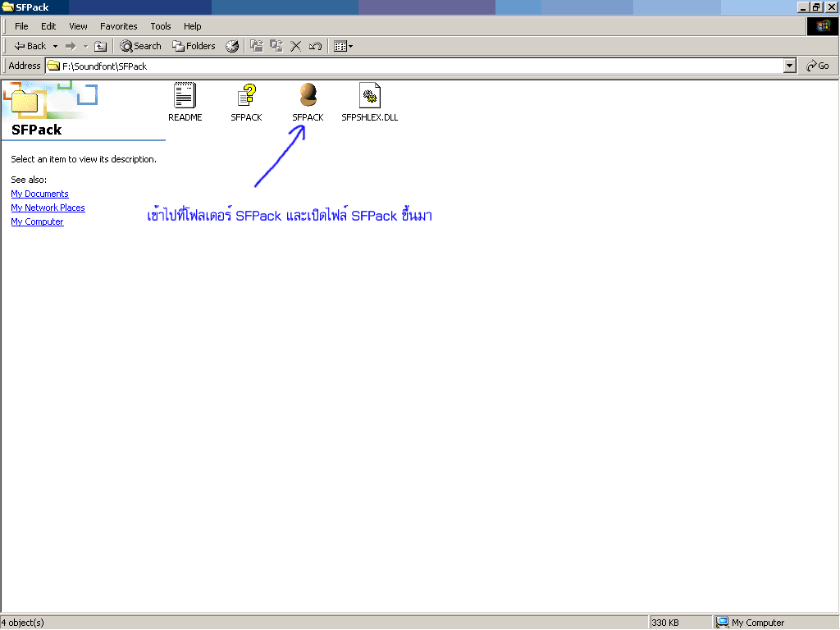
Task: Select the SFPSHLEX.DLL file
Action: click(x=370, y=103)
